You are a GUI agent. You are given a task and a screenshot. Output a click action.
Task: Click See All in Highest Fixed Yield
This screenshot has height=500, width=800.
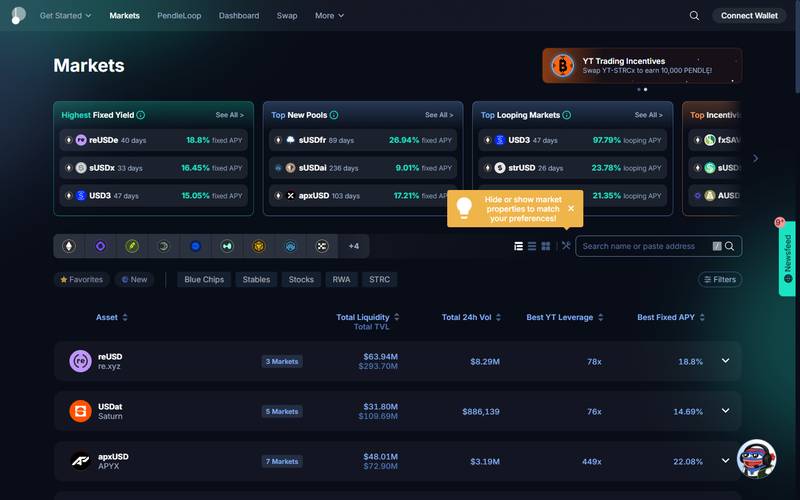(230, 115)
